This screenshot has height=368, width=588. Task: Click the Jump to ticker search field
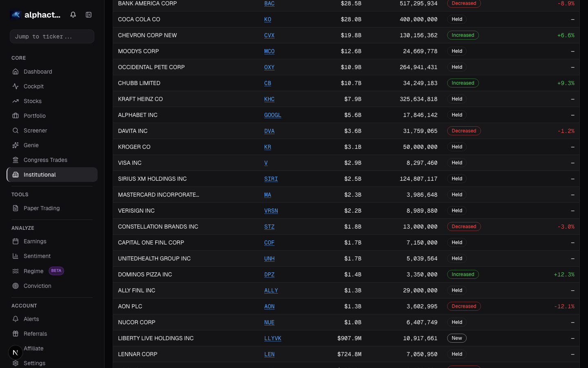click(52, 36)
